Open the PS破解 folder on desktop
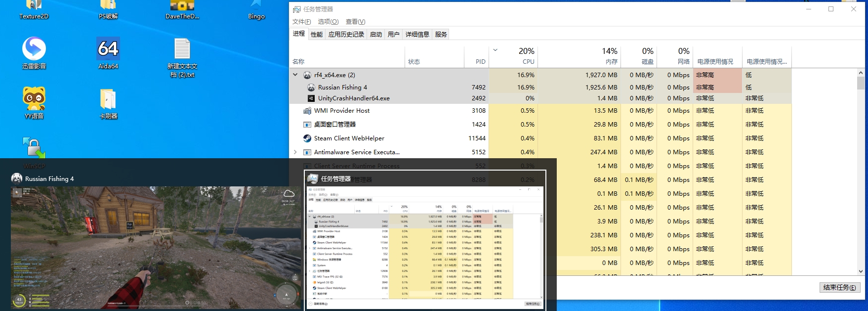This screenshot has height=311, width=868. click(108, 9)
